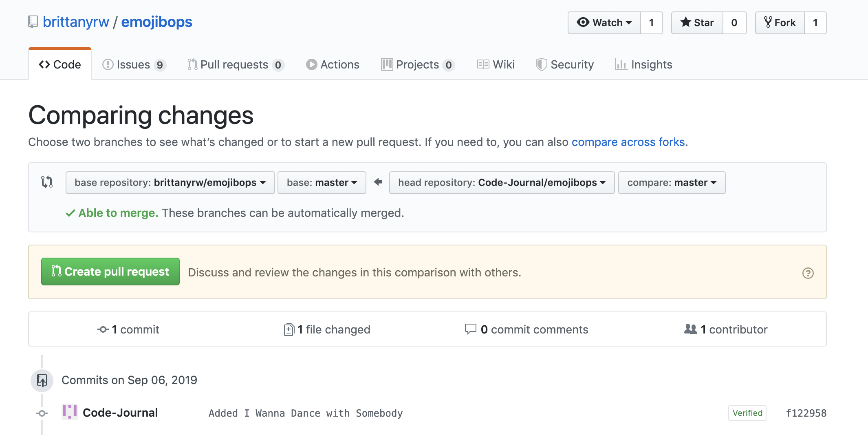Click the commit icon beside '1 commit'
Image resolution: width=868 pixels, height=435 pixels.
[103, 329]
